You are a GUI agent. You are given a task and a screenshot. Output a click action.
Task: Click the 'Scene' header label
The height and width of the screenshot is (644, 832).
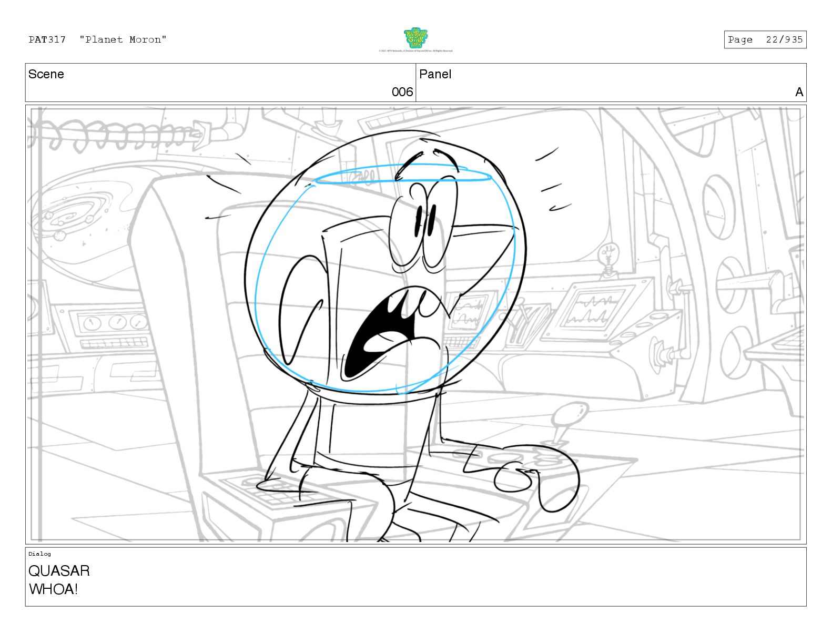[46, 74]
